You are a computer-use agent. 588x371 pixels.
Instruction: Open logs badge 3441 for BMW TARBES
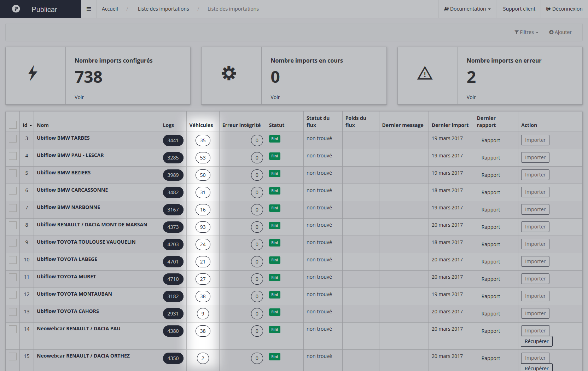pyautogui.click(x=173, y=140)
